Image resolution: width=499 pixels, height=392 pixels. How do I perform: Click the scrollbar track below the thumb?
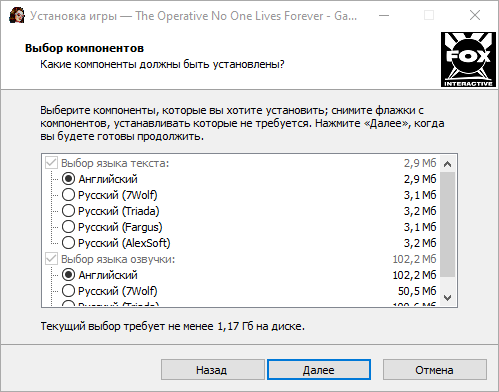pyautogui.click(x=447, y=283)
